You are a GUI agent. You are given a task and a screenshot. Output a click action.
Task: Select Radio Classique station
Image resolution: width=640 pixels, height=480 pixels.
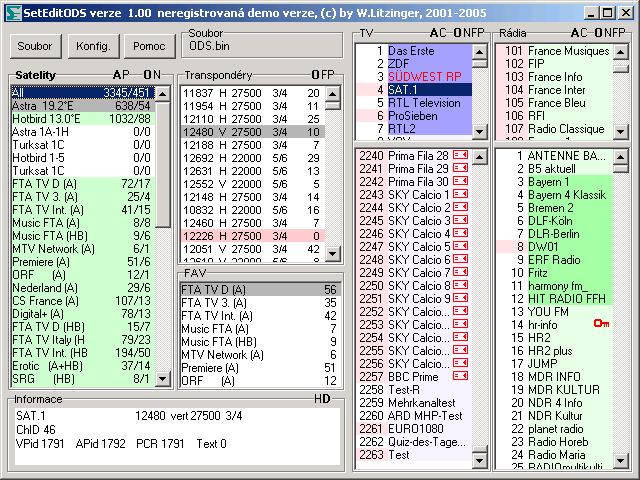(554, 129)
